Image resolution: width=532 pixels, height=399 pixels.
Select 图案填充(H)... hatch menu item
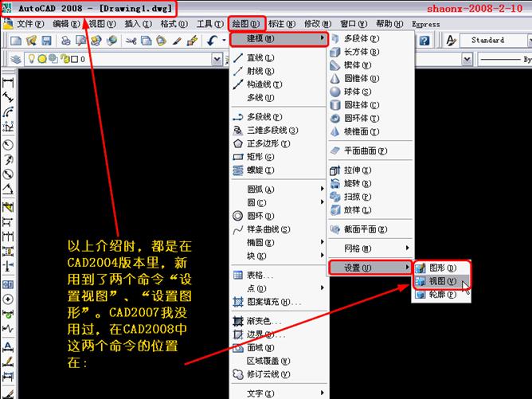(x=278, y=302)
